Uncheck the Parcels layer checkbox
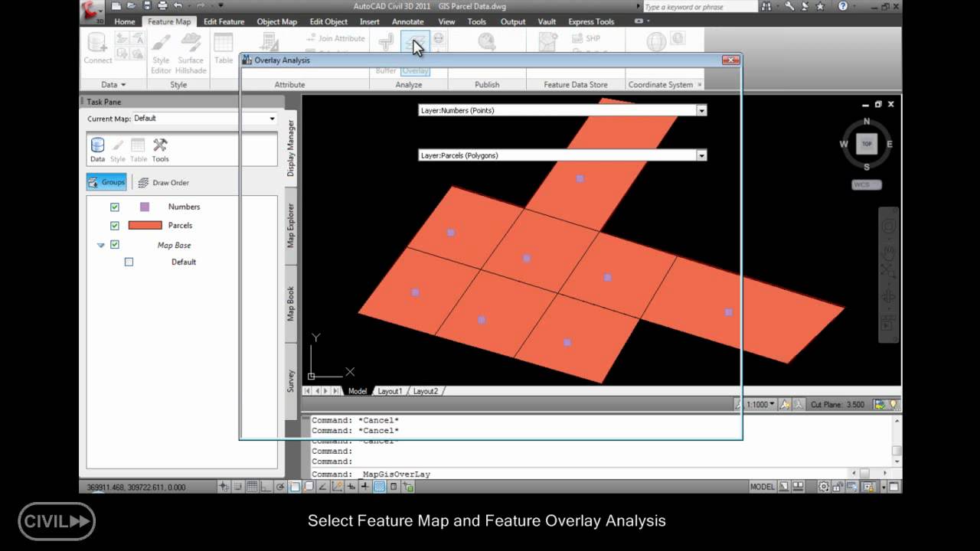 pyautogui.click(x=115, y=226)
